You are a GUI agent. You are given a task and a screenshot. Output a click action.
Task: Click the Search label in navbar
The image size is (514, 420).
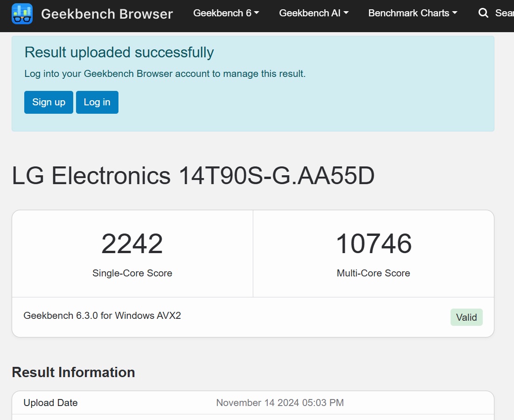point(505,13)
